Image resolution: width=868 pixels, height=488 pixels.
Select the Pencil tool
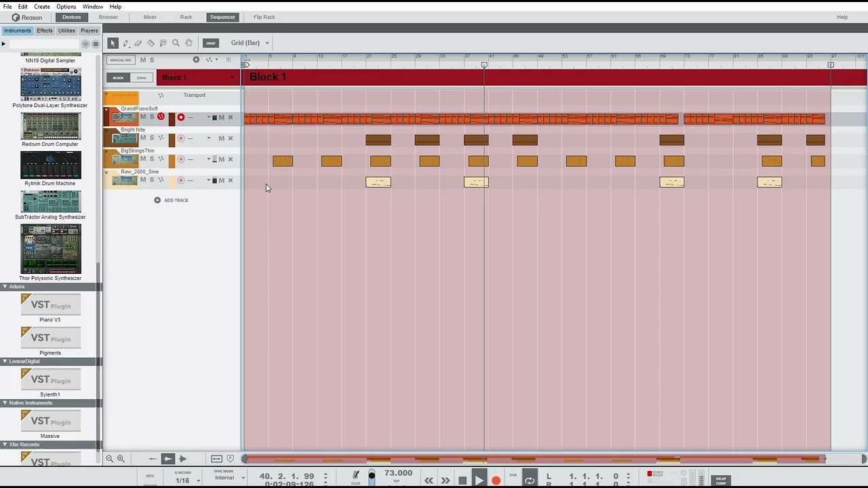pos(125,43)
